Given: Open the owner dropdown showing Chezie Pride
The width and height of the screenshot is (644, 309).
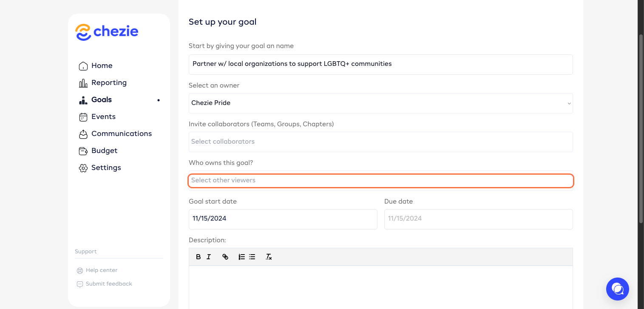Looking at the screenshot, I should pos(380,103).
